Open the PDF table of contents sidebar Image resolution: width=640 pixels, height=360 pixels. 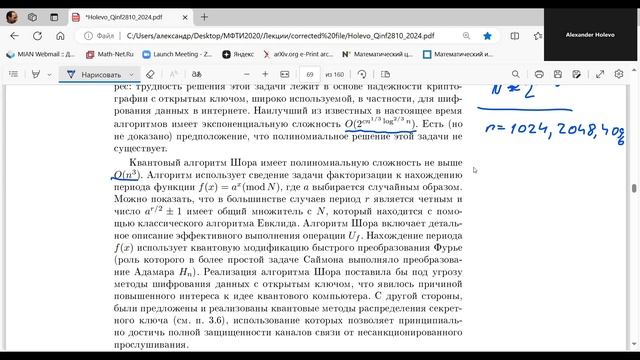point(13,74)
